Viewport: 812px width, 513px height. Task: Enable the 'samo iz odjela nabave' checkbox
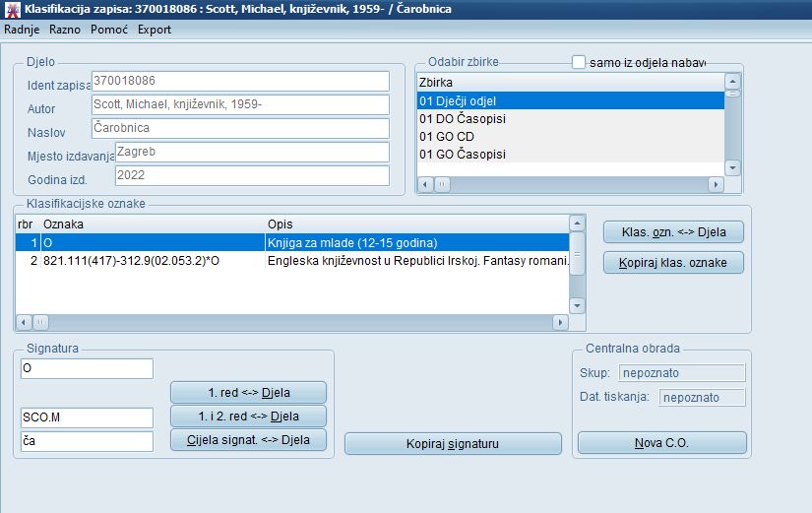[x=579, y=62]
